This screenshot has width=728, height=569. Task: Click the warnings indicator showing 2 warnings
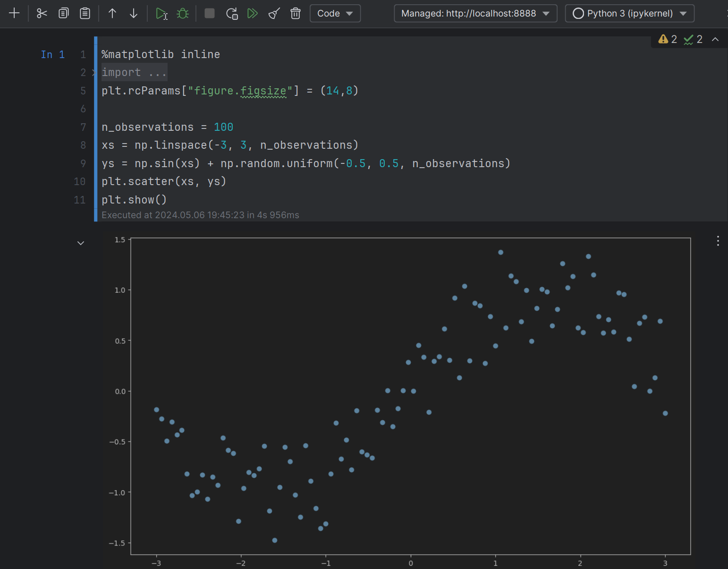tap(668, 39)
